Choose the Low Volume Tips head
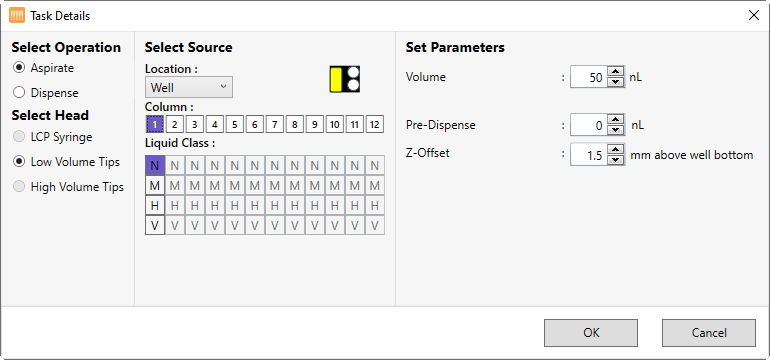The image size is (770, 360). (67, 162)
